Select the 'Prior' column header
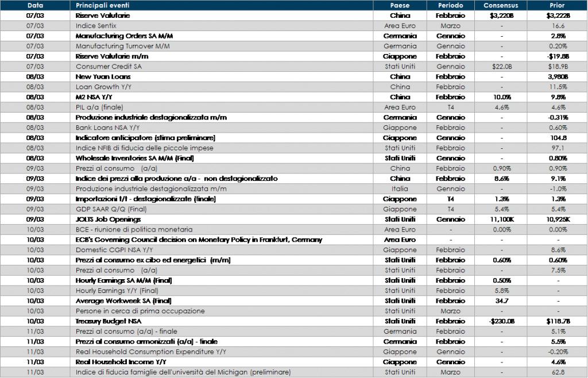This screenshot has width=588, height=378. point(556,5)
